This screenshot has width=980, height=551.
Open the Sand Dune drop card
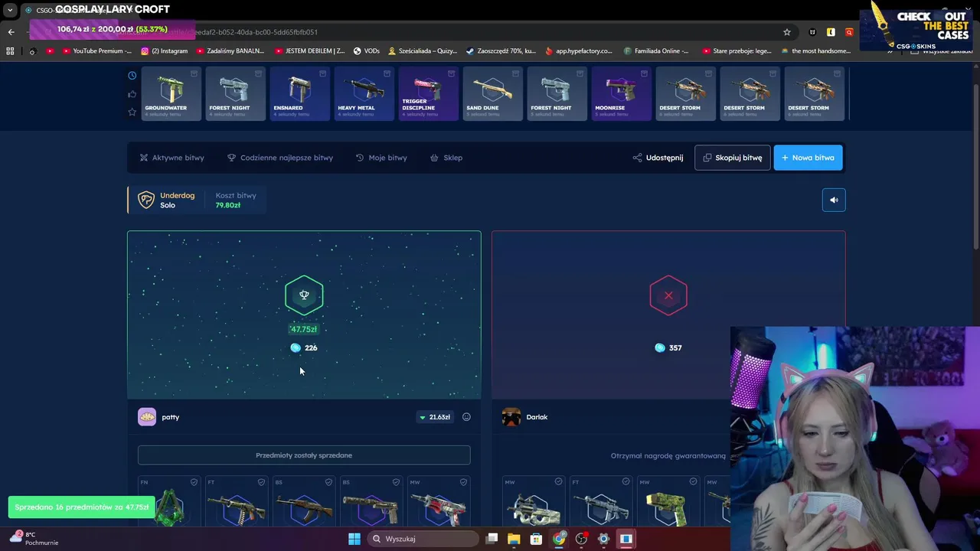(493, 93)
